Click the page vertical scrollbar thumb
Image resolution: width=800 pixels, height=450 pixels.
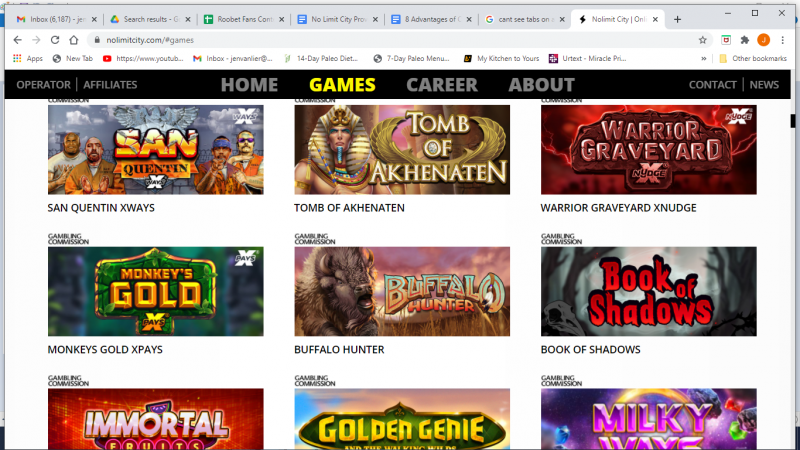(793, 121)
